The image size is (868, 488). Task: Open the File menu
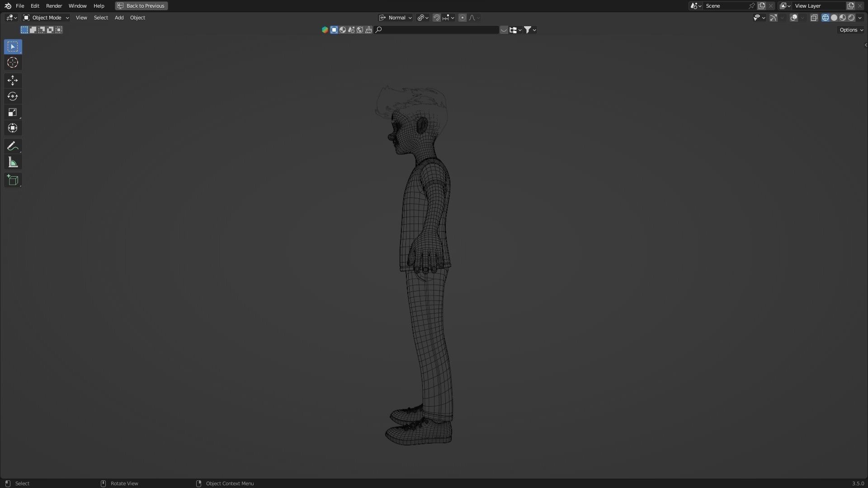coord(20,6)
